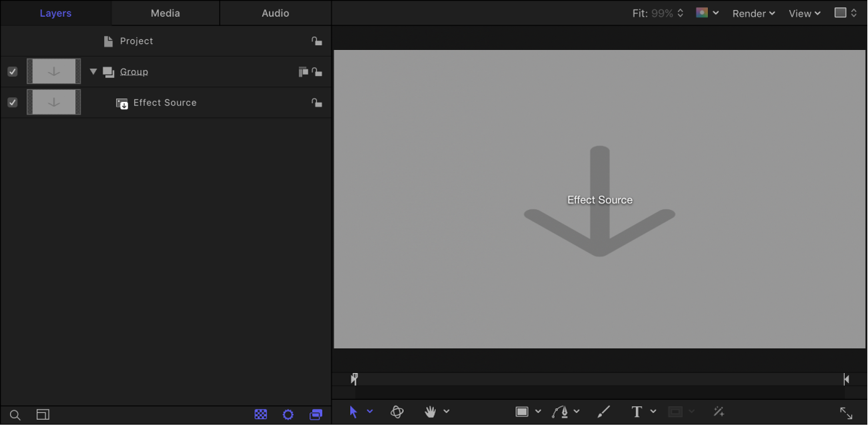Select the Rectangle shape tool
The image size is (868, 425).
[523, 411]
